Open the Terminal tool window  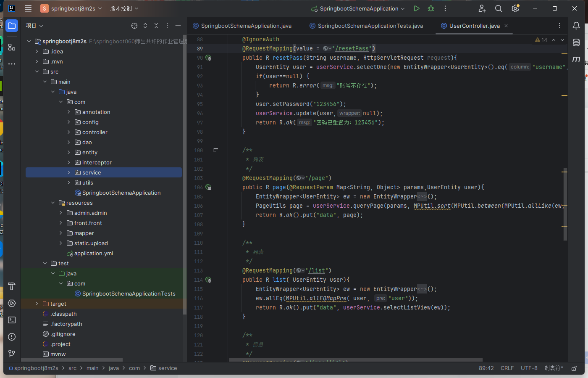tap(11, 320)
